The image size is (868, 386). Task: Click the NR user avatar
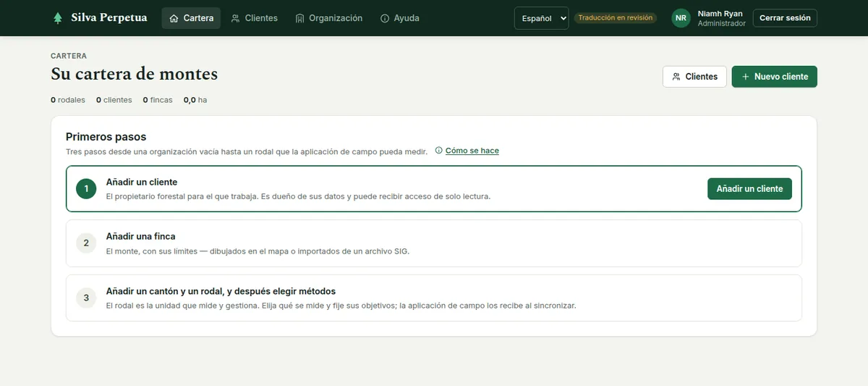681,18
